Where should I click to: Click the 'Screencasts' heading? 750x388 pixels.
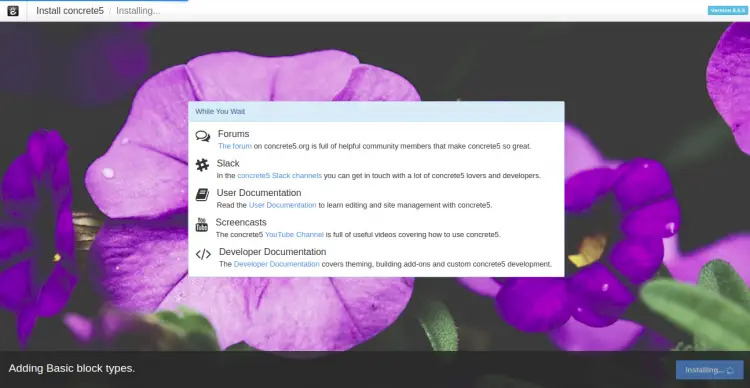tap(241, 222)
